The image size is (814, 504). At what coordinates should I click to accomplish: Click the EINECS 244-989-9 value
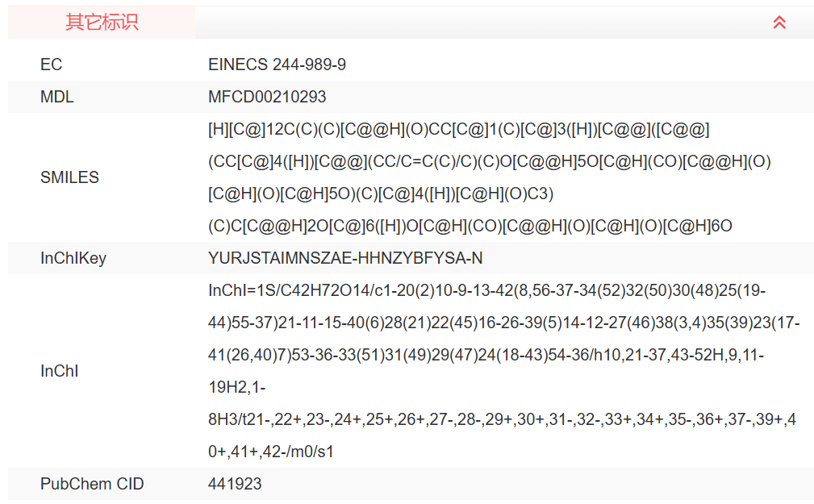(277, 65)
